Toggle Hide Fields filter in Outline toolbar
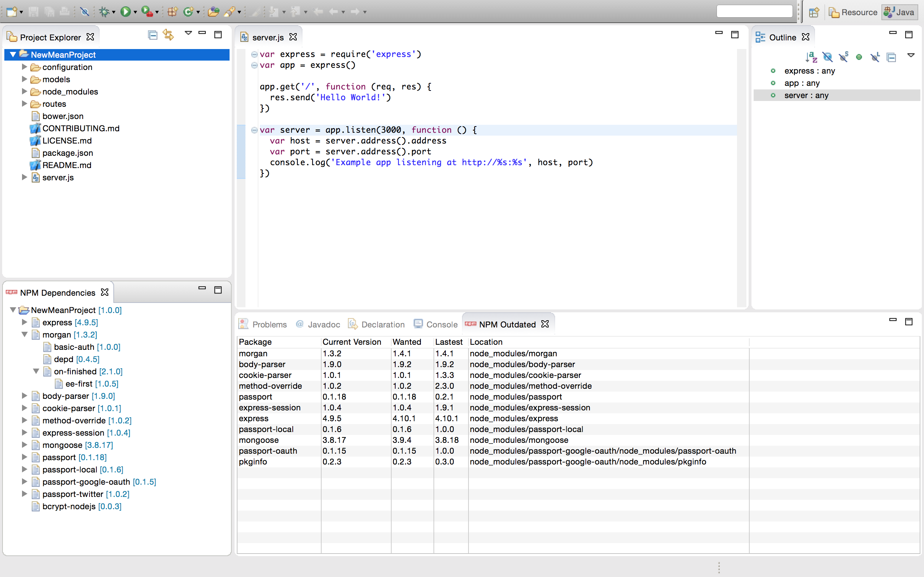Viewport: 924px width, 577px height. click(x=827, y=57)
